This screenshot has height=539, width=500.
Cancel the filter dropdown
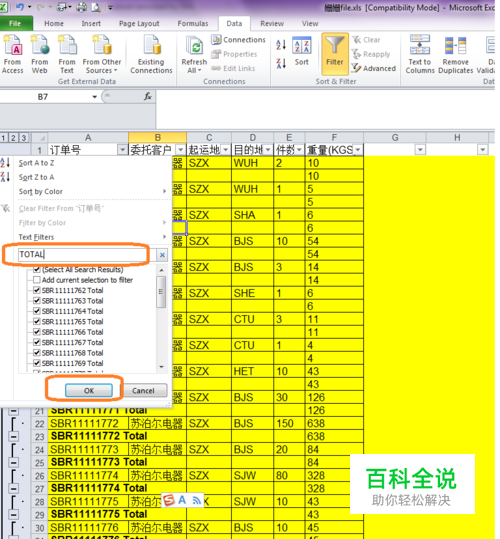coord(143,390)
